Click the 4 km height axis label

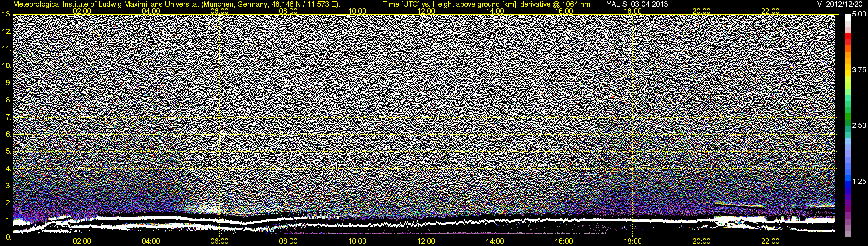pos(8,169)
